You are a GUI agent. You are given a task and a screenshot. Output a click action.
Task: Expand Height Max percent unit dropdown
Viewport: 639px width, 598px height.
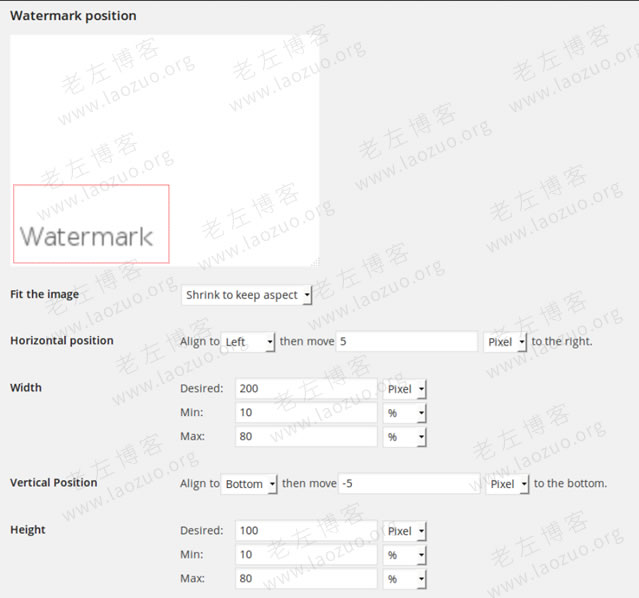(405, 579)
